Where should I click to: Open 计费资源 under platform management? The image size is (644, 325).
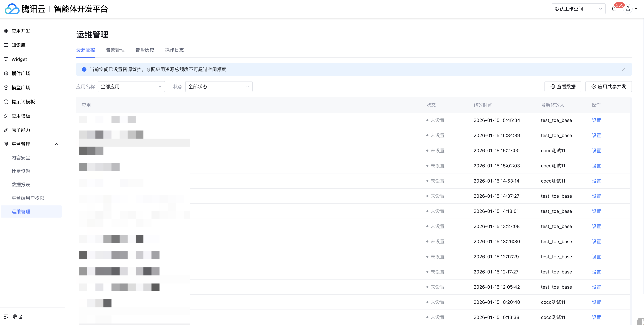point(21,171)
